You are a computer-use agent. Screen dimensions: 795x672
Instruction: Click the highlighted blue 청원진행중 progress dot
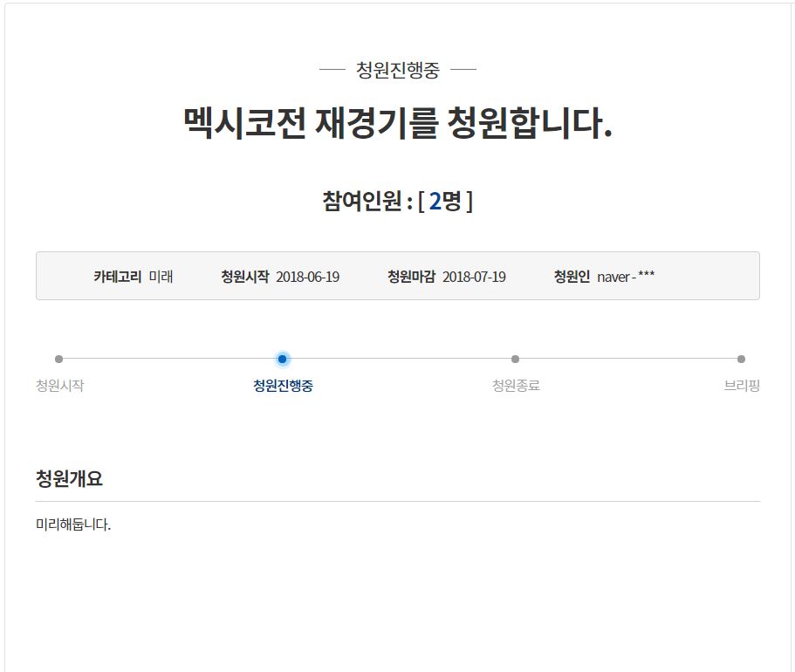(x=282, y=359)
